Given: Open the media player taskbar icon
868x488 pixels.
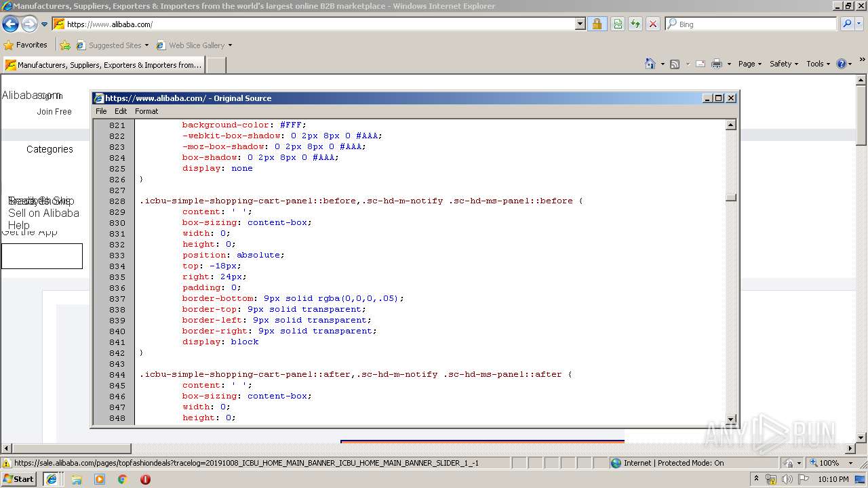Looking at the screenshot, I should click(x=100, y=479).
